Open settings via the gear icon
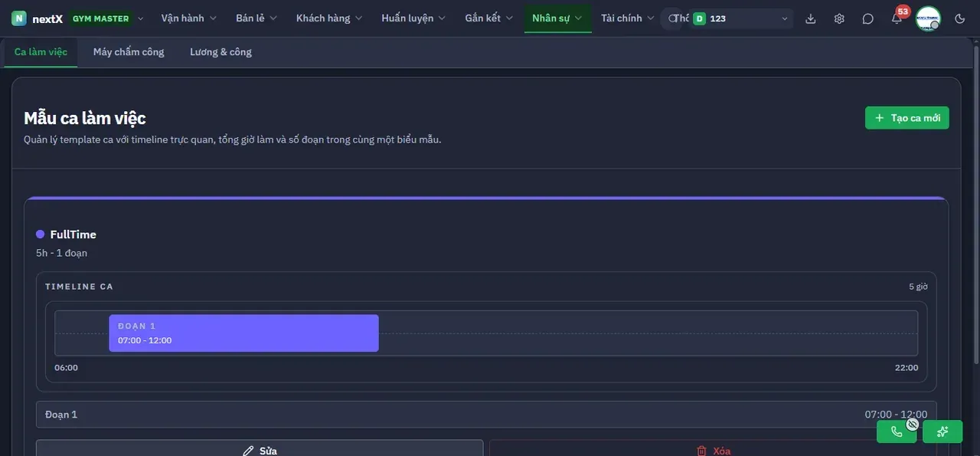980x456 pixels. (x=839, y=18)
